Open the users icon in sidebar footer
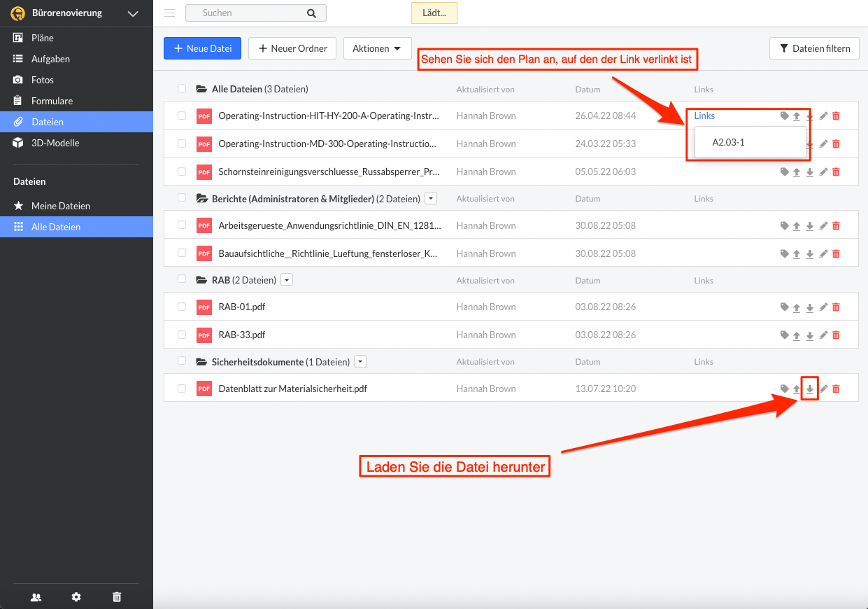Screen dimensions: 868x609 36,596
